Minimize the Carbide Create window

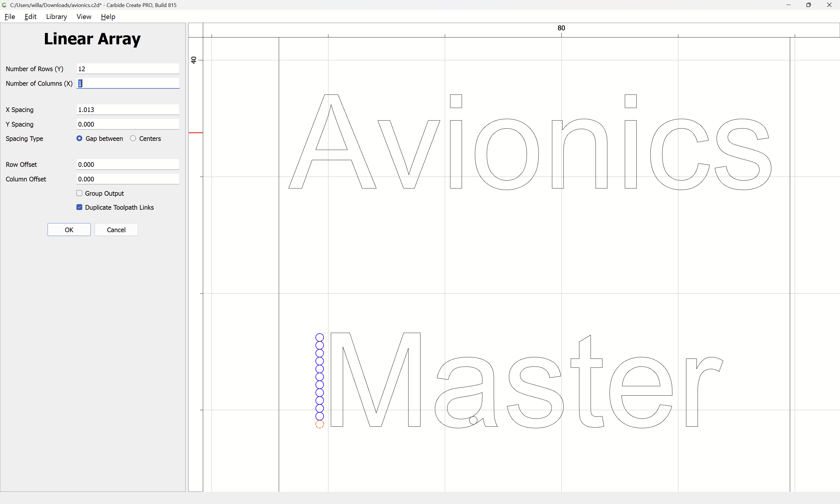788,5
